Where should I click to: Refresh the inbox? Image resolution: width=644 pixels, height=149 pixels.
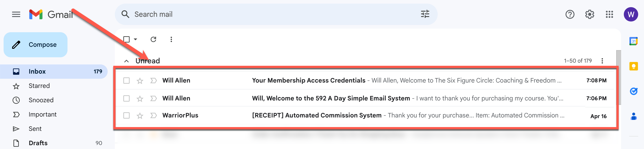coord(153,39)
